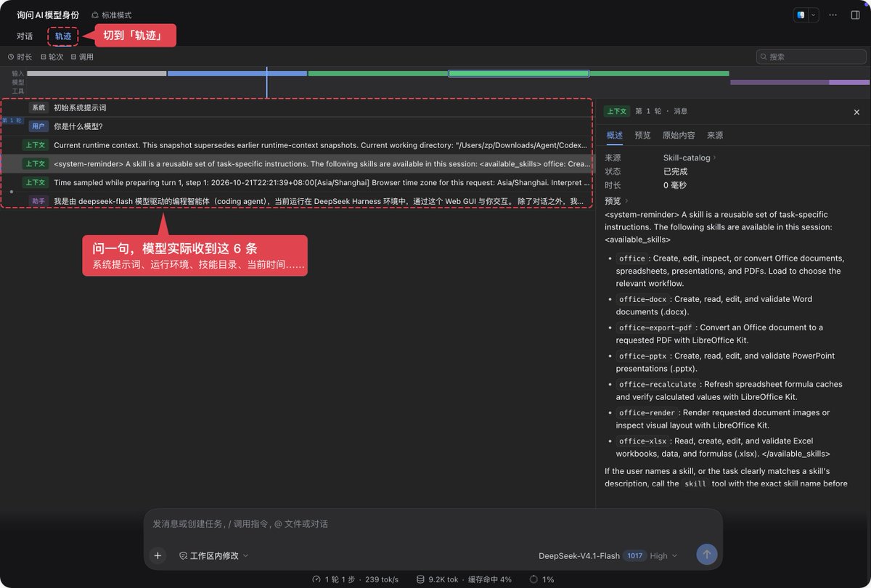
Task: Open the 来源 detail tab
Action: pos(715,136)
